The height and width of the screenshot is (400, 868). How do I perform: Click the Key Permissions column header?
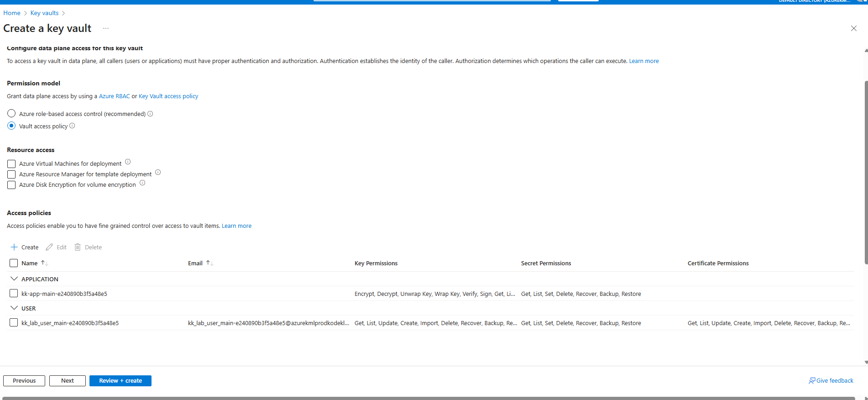point(376,263)
